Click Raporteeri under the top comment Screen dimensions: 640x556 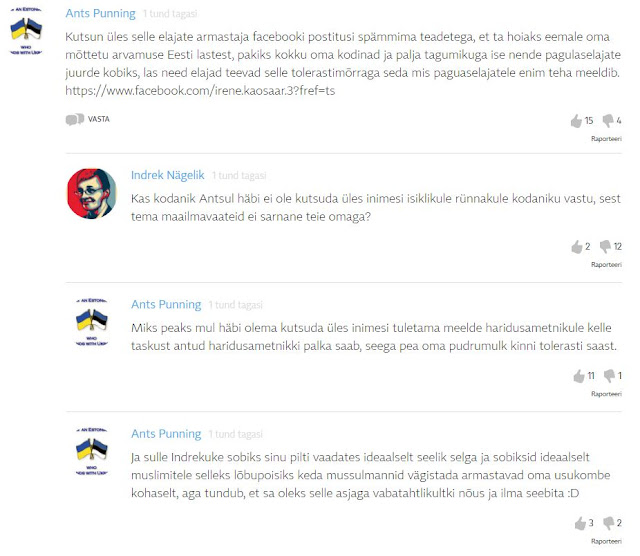[x=606, y=139]
